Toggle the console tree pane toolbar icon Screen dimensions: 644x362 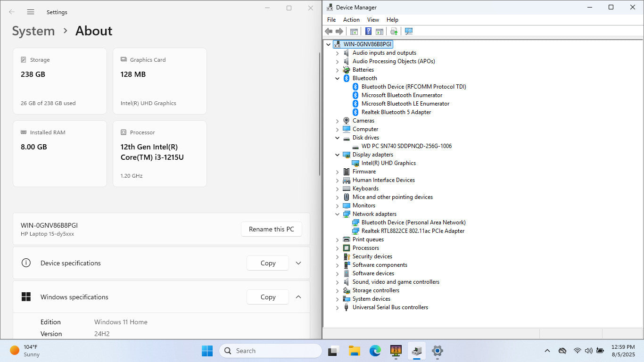354,31
